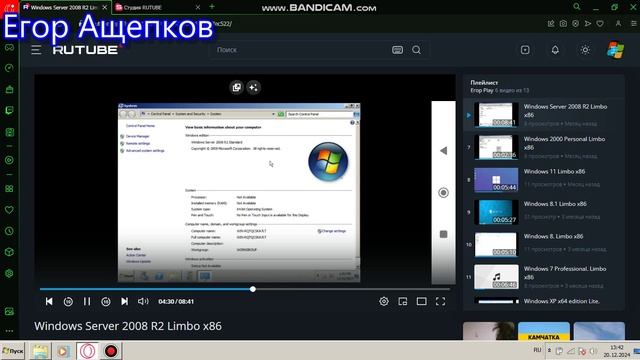Open the КАМЧАТКА recommended video thumbnail
This screenshot has width=640, height=360.
click(544, 331)
